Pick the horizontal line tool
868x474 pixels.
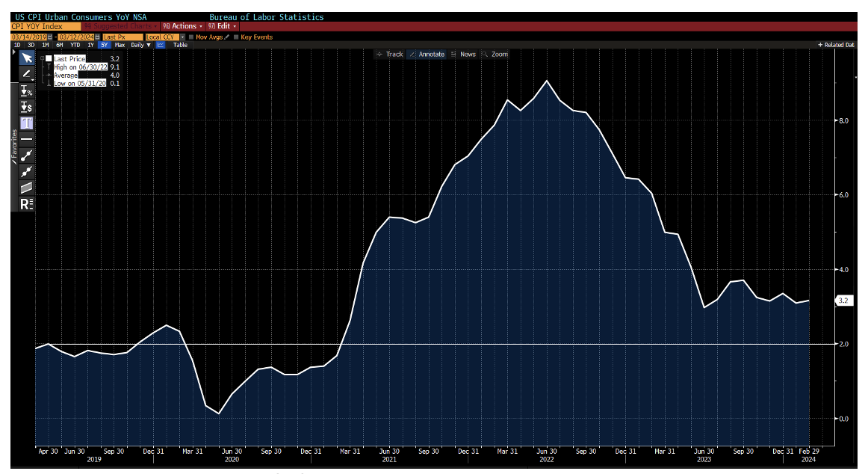[x=26, y=139]
